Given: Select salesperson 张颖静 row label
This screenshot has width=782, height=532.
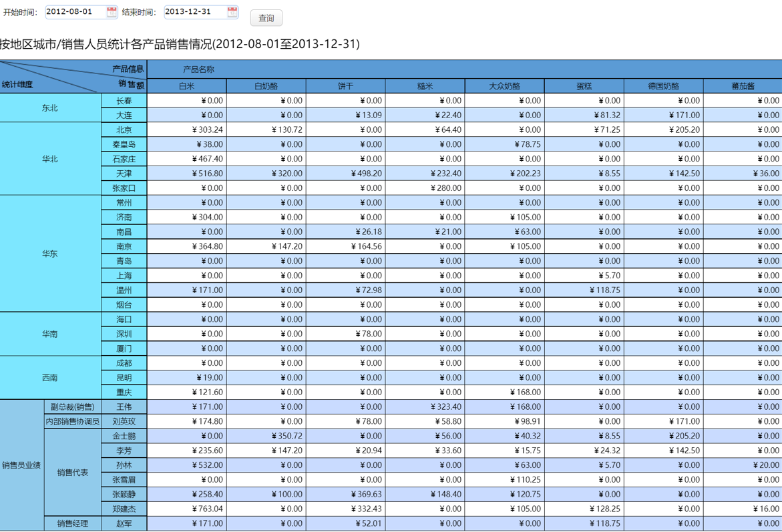Looking at the screenshot, I should point(124,494).
